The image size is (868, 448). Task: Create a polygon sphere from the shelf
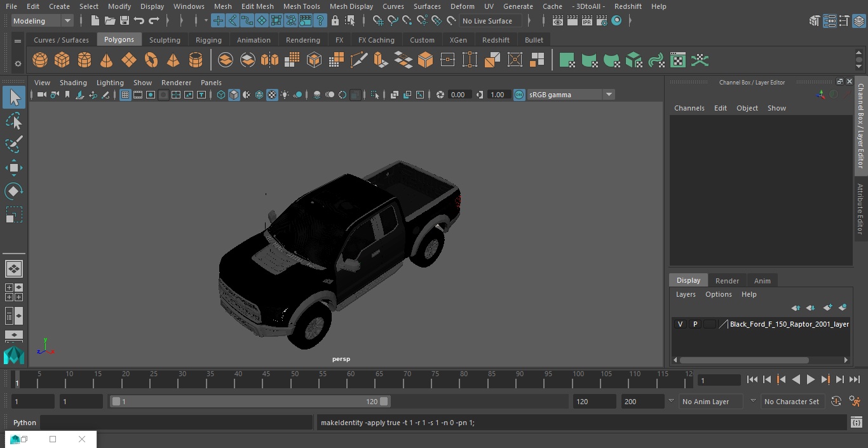click(x=40, y=60)
